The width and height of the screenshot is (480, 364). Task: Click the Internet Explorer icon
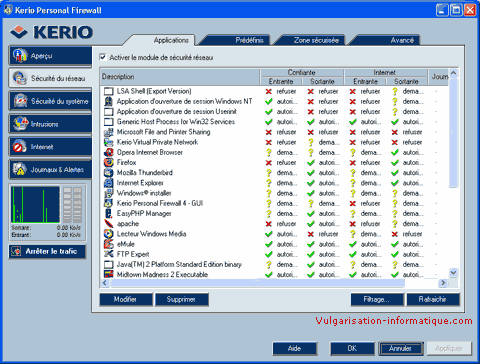pos(109,183)
